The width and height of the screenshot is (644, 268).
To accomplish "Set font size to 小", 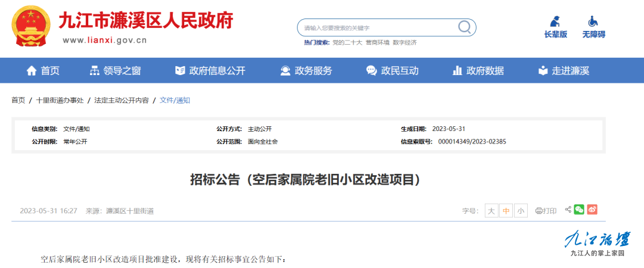I will click(521, 211).
